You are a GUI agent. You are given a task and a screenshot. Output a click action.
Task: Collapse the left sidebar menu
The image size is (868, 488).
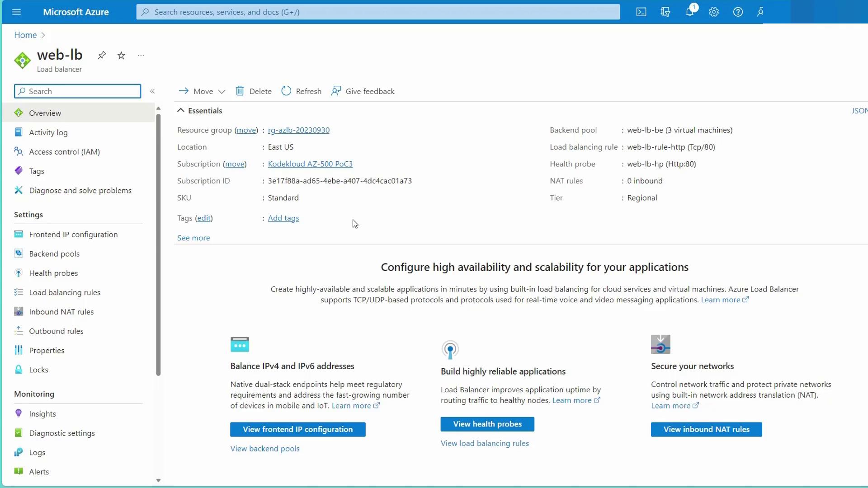[x=152, y=91]
